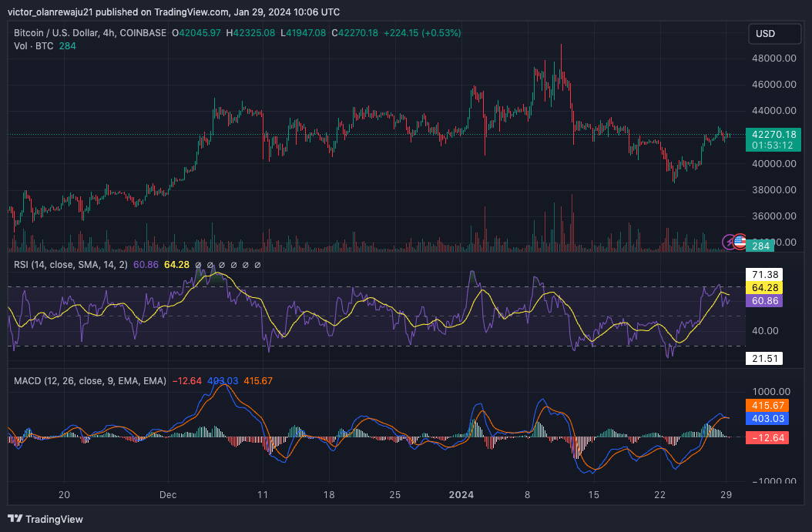
Task: Toggle the fourth Ø value in the RSI legend
Action: click(233, 264)
